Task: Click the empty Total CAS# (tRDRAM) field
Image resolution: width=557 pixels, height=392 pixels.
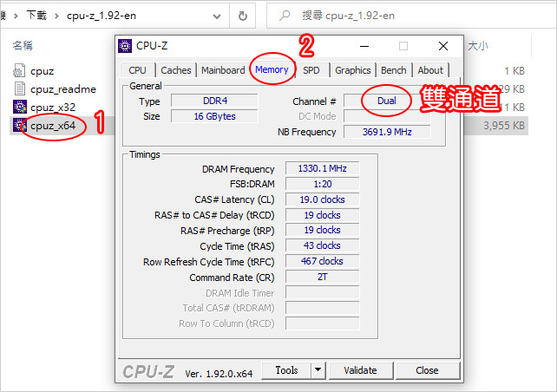Action: click(x=322, y=308)
